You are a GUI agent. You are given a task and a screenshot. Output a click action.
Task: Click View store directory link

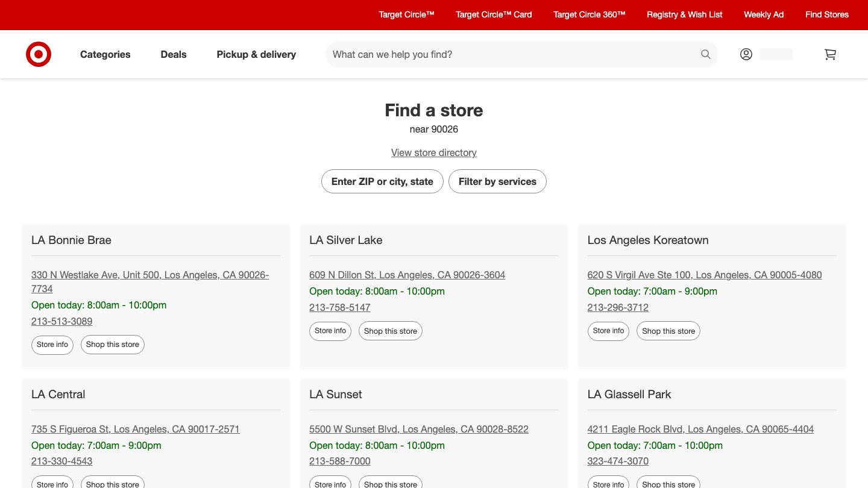434,152
